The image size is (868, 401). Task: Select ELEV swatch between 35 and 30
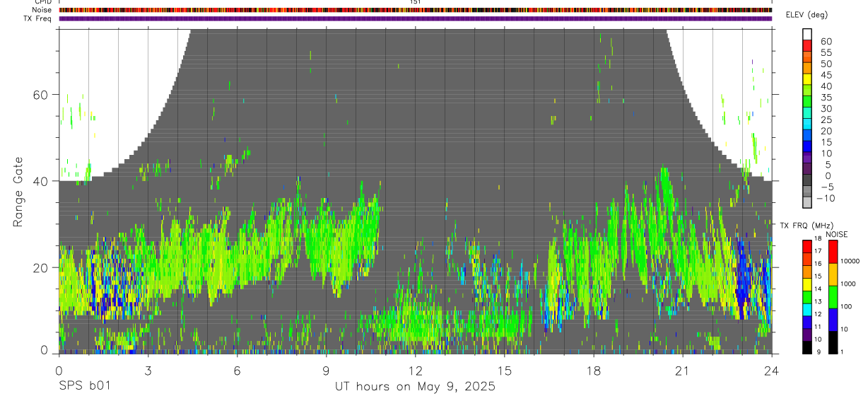807,102
